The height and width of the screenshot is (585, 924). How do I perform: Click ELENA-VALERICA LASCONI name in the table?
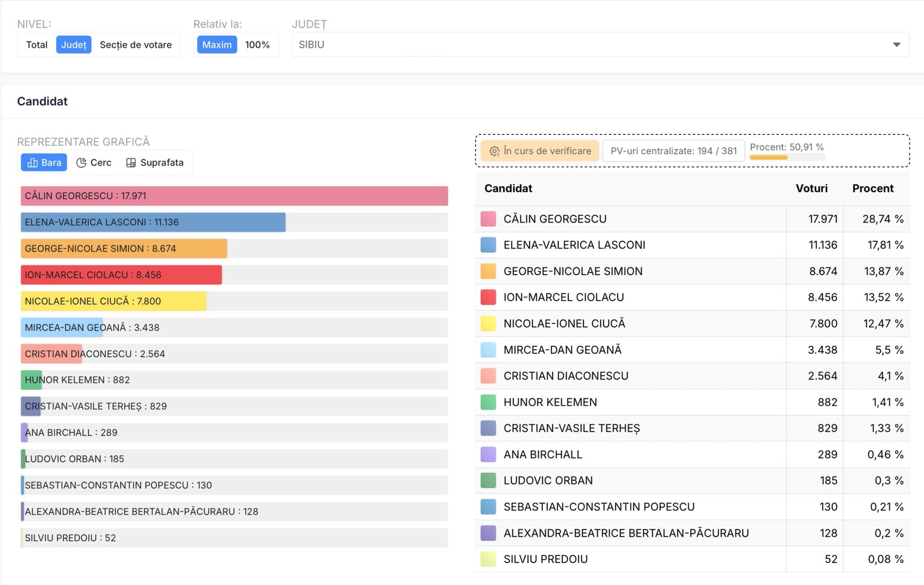click(x=574, y=245)
